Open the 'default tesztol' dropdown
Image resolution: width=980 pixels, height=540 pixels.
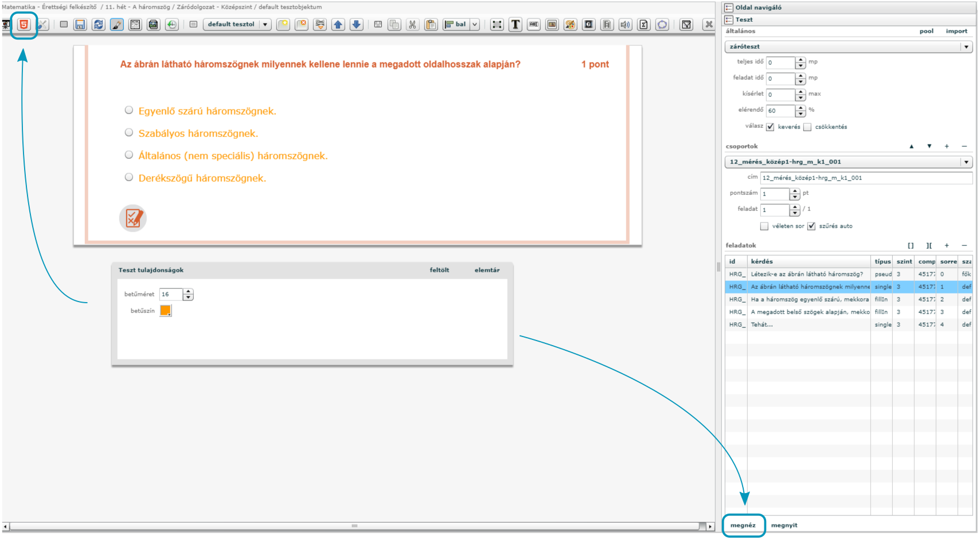tap(265, 25)
